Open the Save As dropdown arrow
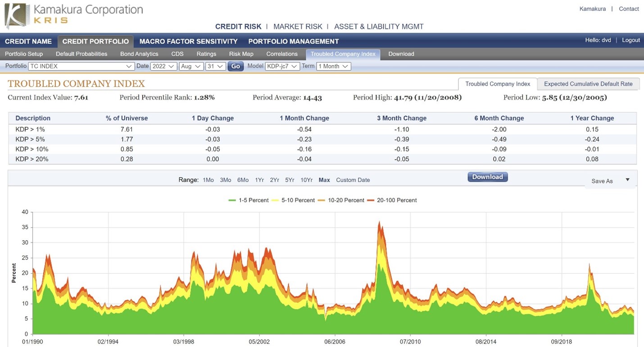Viewport: 644px width, 347px height. tap(627, 180)
